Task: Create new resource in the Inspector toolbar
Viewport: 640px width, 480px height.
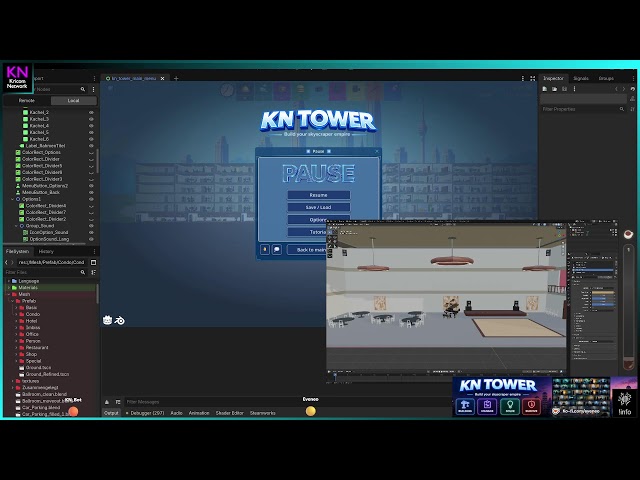Action: [x=544, y=89]
